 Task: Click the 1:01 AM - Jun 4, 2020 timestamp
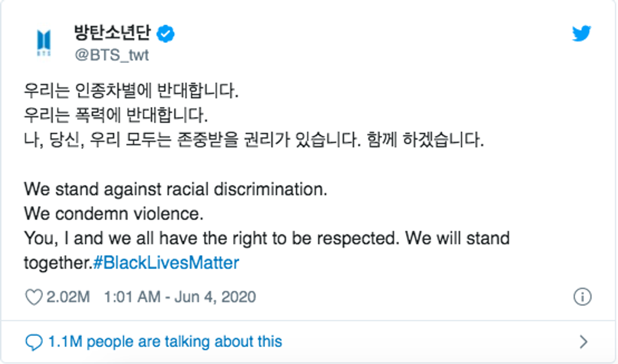pos(180,297)
